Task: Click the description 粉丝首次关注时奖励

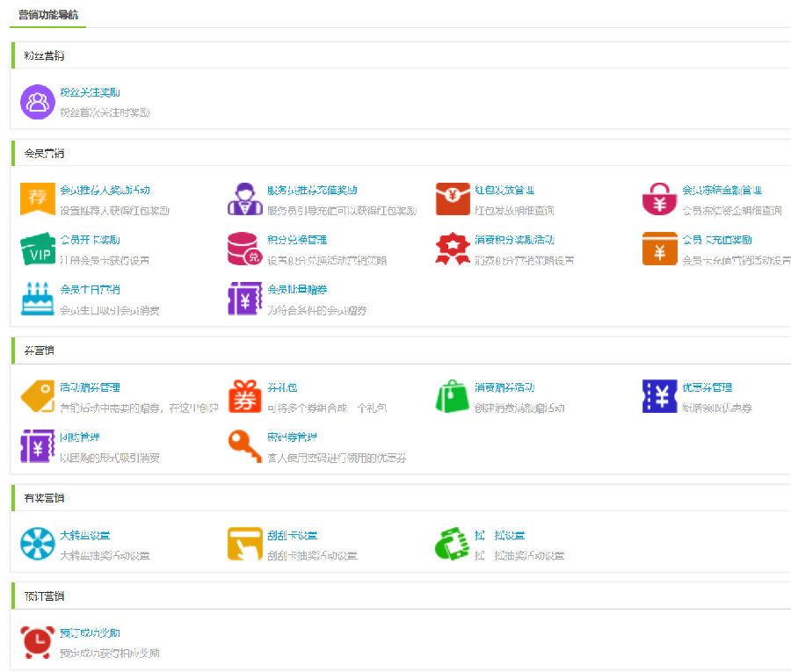Action: 105,112
